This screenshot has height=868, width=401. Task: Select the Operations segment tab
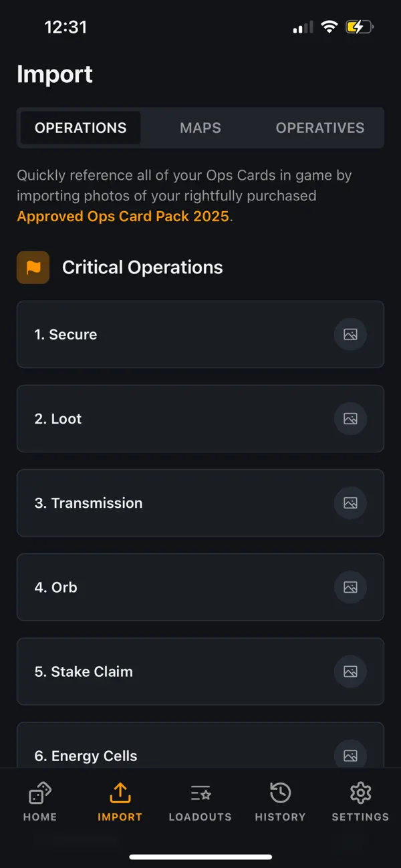pyautogui.click(x=81, y=128)
